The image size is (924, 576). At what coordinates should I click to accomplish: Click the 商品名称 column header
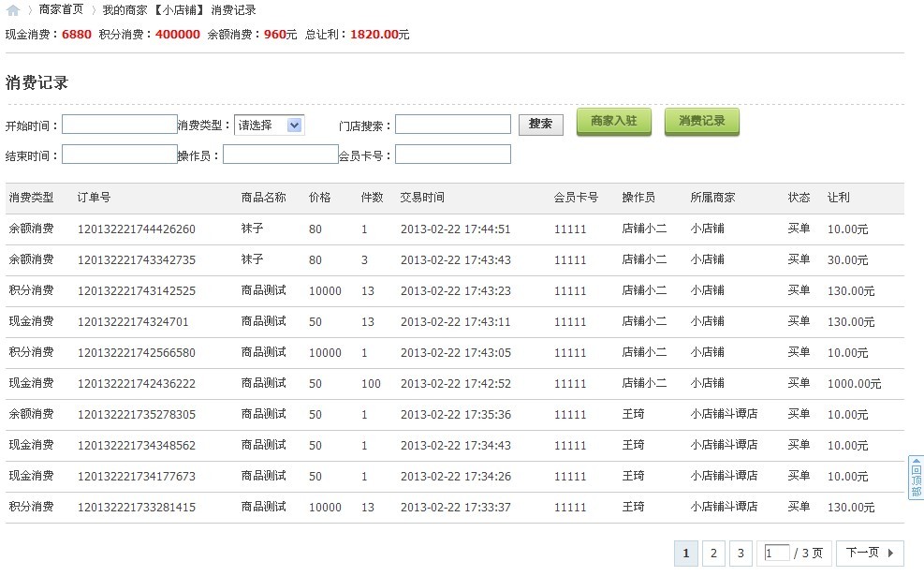pyautogui.click(x=263, y=198)
